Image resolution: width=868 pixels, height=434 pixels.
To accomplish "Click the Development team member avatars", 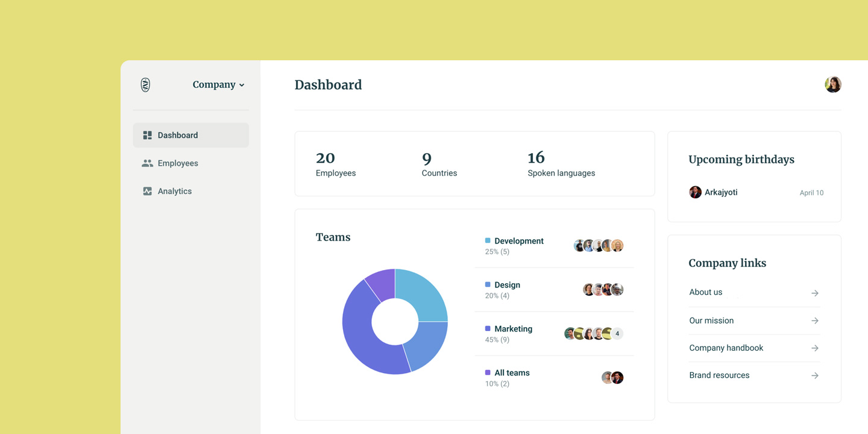I will coord(599,245).
